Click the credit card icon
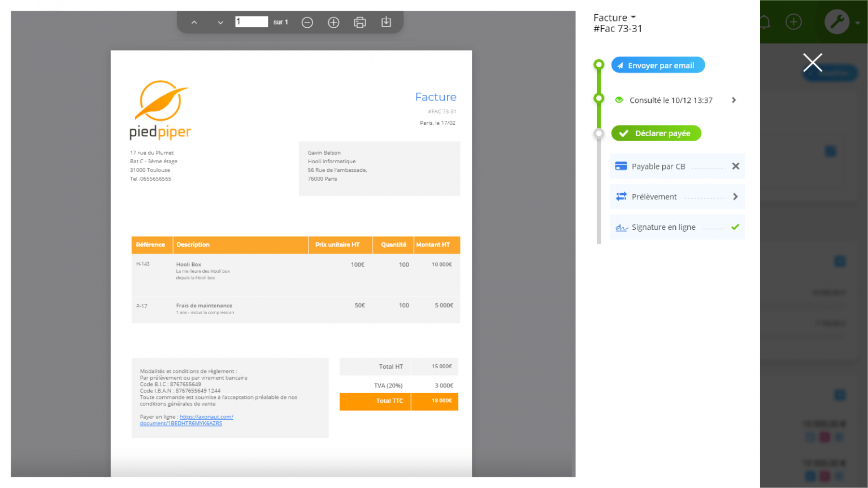 point(621,166)
